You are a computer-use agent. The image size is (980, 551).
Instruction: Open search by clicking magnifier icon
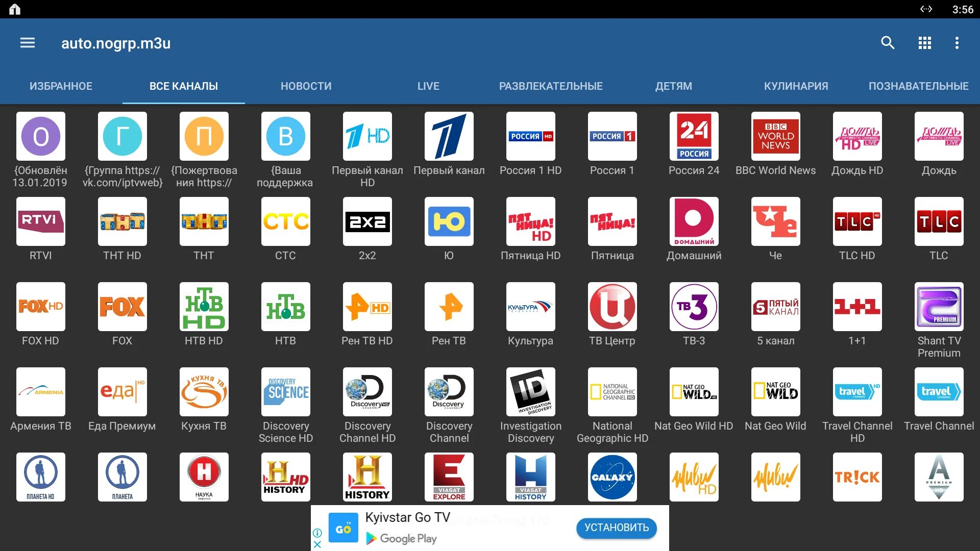click(x=887, y=42)
